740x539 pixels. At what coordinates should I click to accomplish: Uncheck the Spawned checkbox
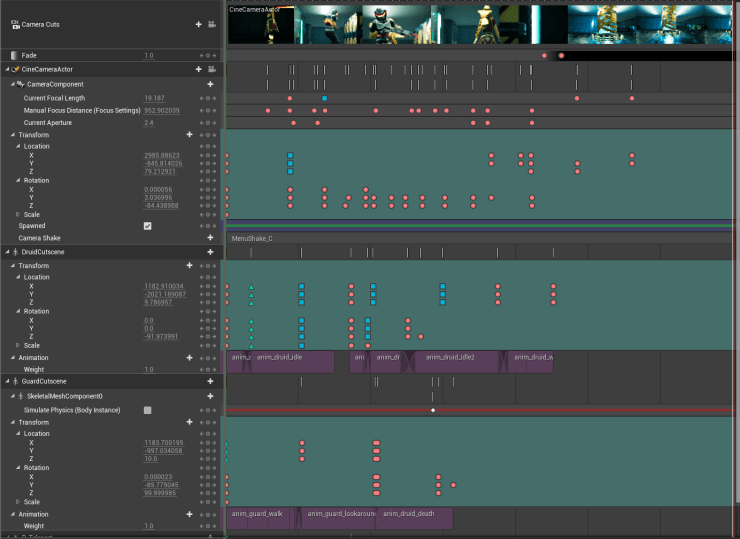point(148,226)
